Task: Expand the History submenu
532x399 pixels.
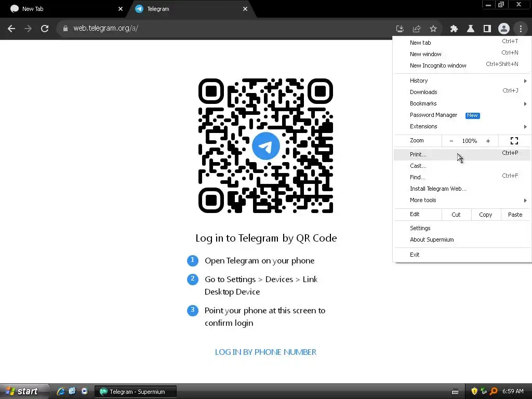Action: [462, 81]
